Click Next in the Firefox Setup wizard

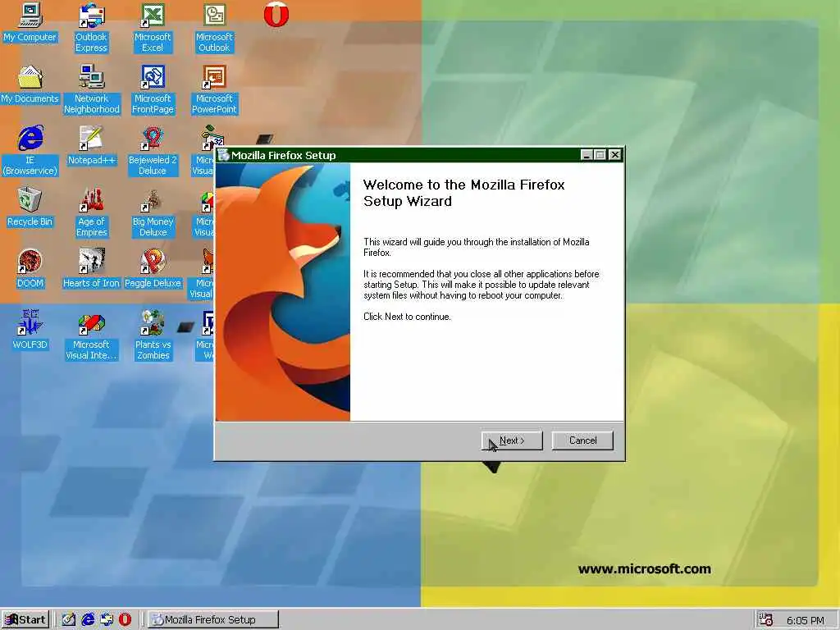(x=512, y=441)
